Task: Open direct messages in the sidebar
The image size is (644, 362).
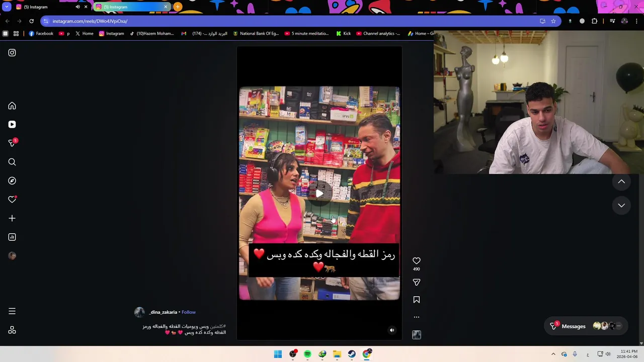Action: point(12,143)
